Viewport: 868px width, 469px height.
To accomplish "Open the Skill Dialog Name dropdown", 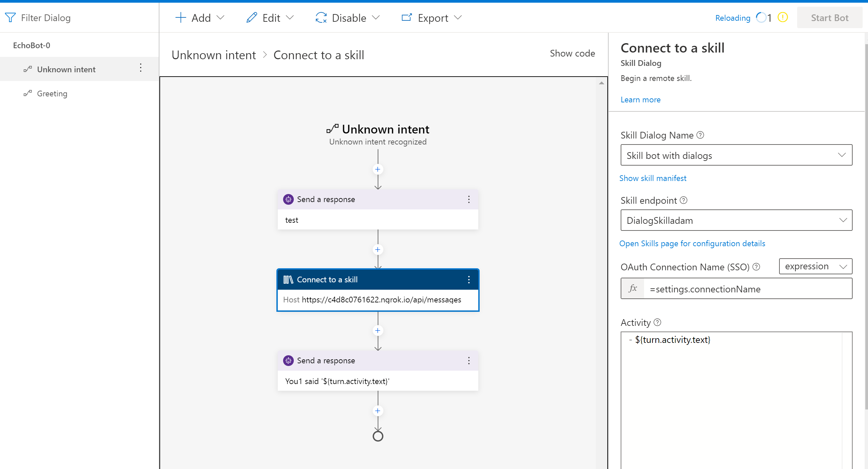I will [842, 155].
